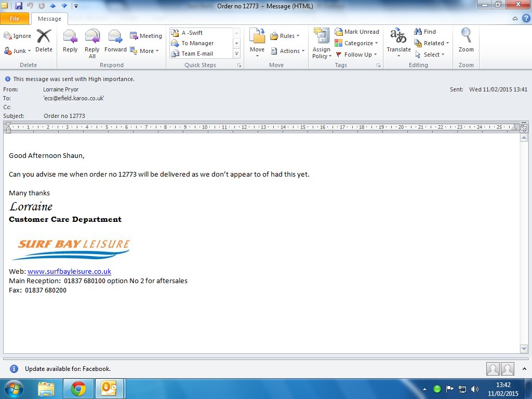Open the Actions dropdown
This screenshot has height=399, width=532.
coord(288,51)
